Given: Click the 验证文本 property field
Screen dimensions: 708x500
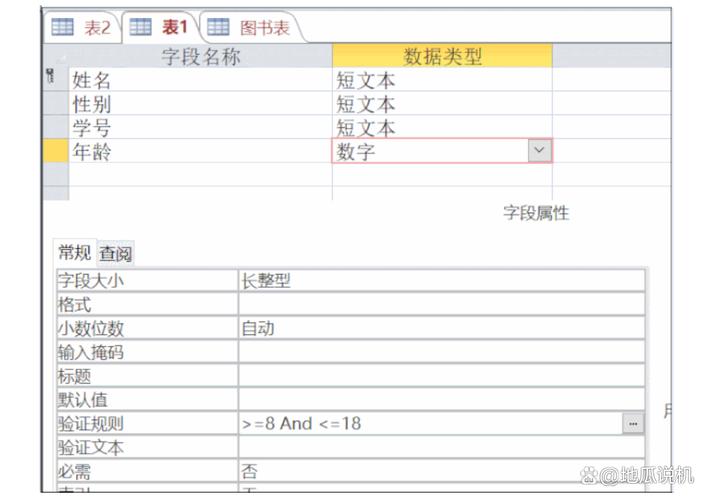Looking at the screenshot, I should click(441, 448).
